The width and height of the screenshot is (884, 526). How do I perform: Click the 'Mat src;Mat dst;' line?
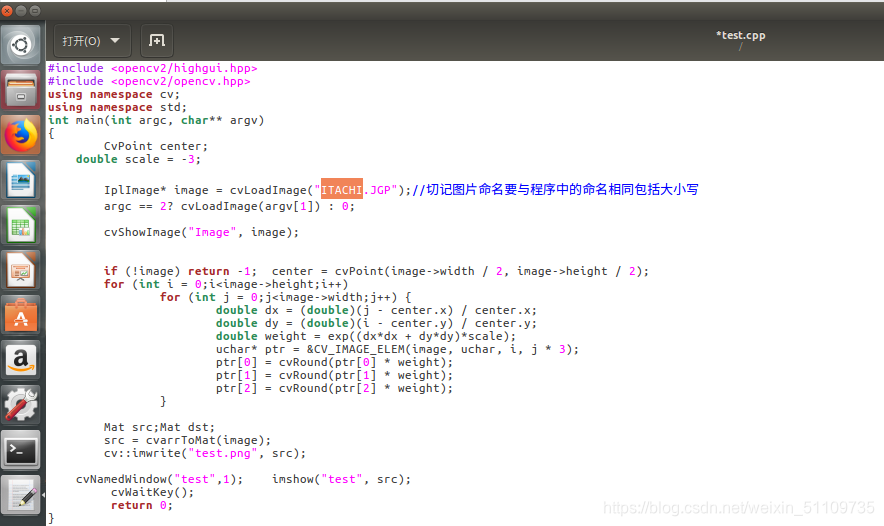click(159, 427)
